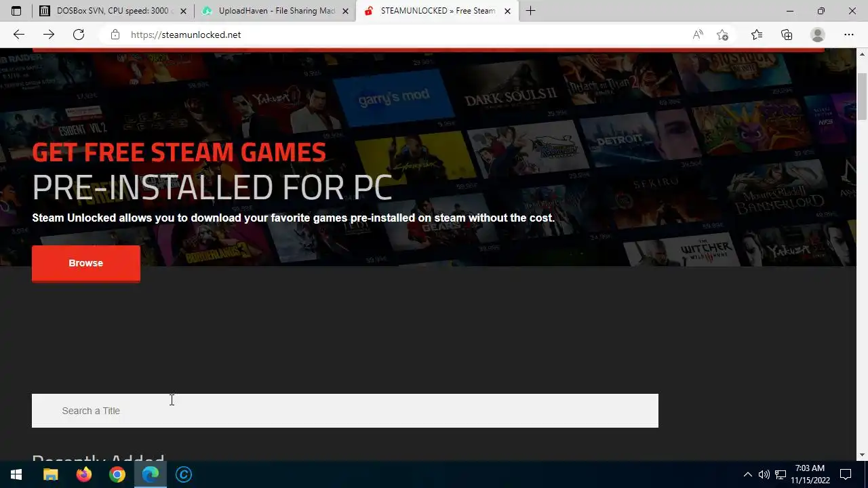The height and width of the screenshot is (488, 868).
Task: Click the Search a Title field
Action: pos(345,411)
